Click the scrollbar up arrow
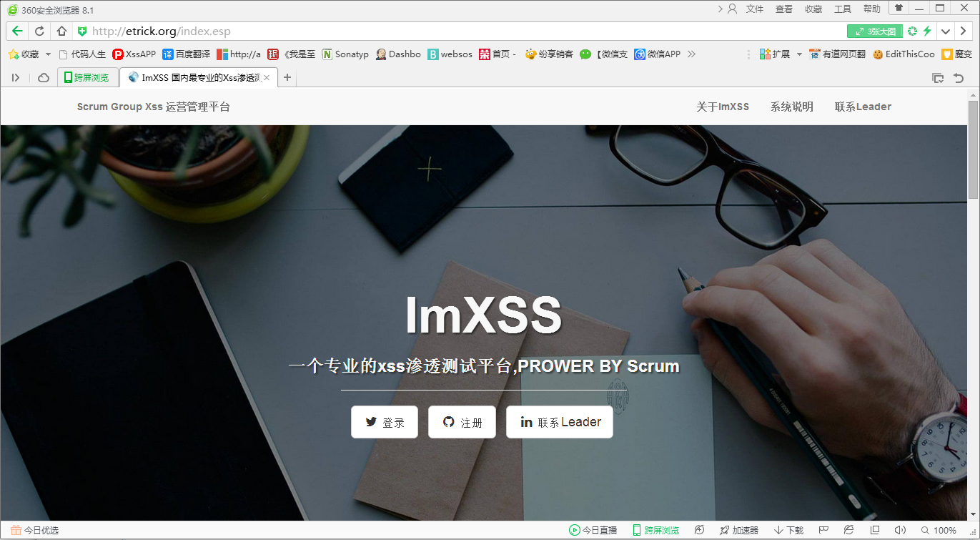980x540 pixels. [973, 94]
